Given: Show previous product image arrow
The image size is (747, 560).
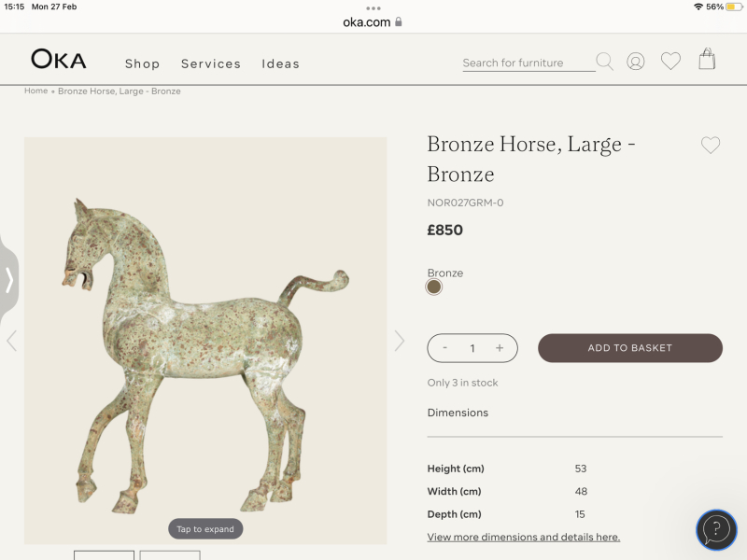Looking at the screenshot, I should [11, 341].
